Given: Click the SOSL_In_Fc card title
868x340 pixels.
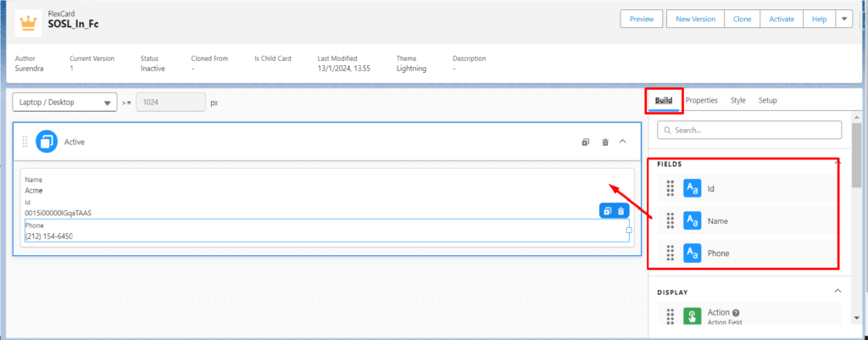Looking at the screenshot, I should coord(74,25).
